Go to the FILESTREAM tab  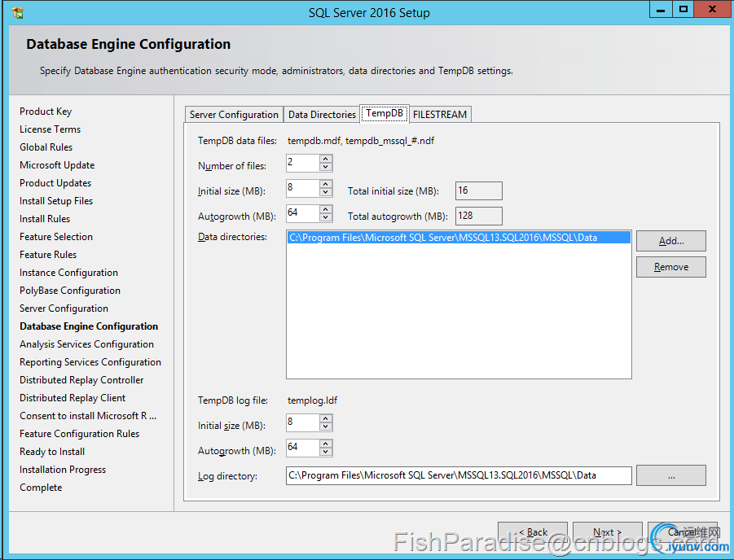click(440, 115)
